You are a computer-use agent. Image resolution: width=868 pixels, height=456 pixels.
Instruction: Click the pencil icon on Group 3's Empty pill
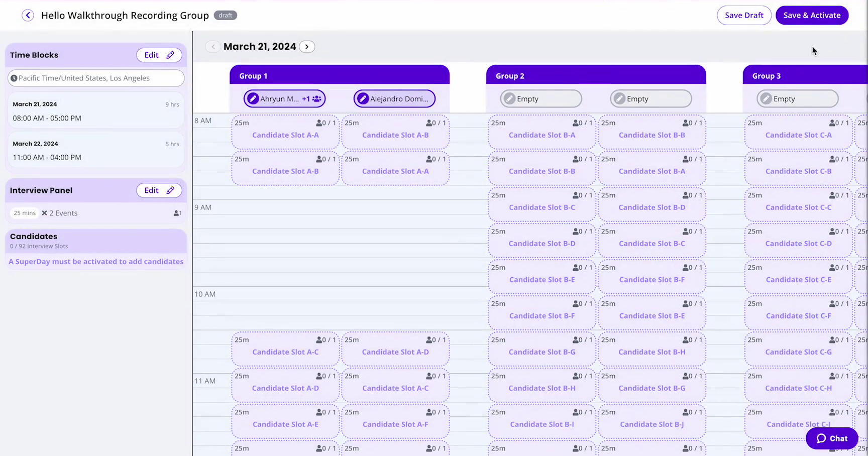(x=766, y=99)
